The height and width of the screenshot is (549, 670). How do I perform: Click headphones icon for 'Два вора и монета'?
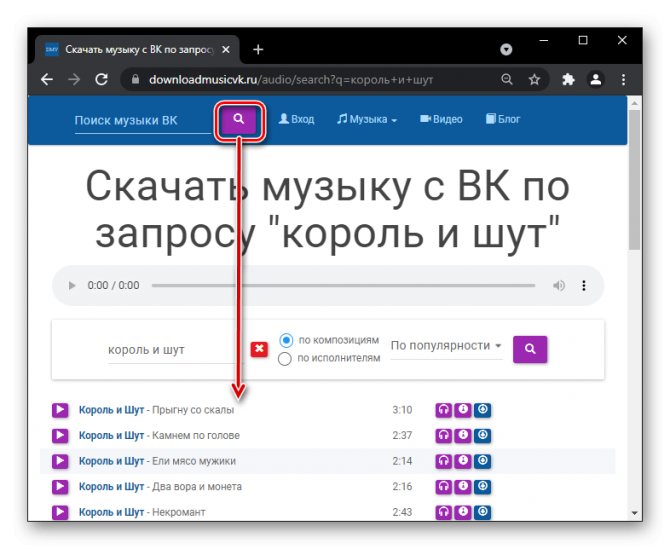tap(444, 486)
